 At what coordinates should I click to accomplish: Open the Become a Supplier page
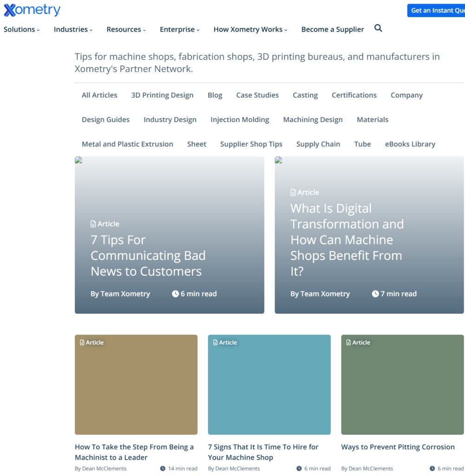pos(333,29)
